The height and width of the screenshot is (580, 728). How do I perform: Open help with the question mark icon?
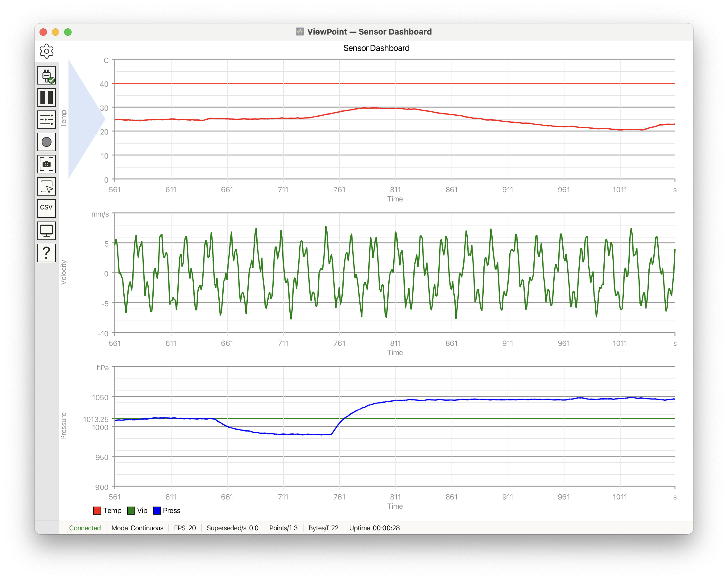[47, 253]
